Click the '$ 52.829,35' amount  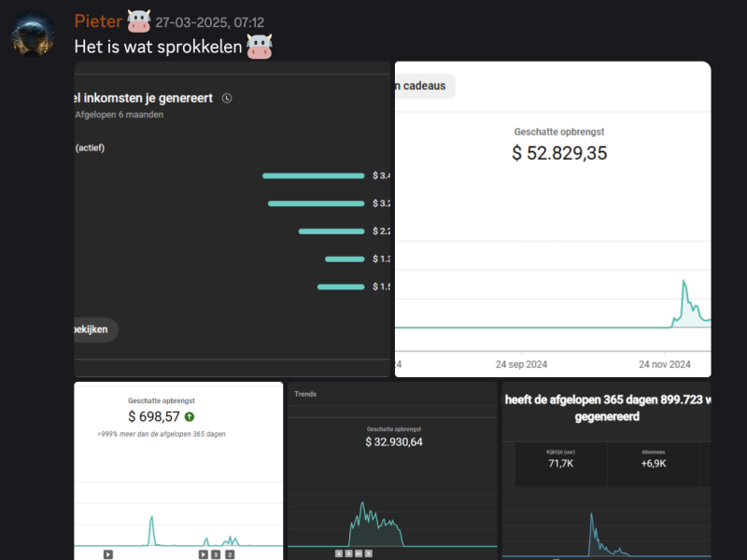(559, 153)
